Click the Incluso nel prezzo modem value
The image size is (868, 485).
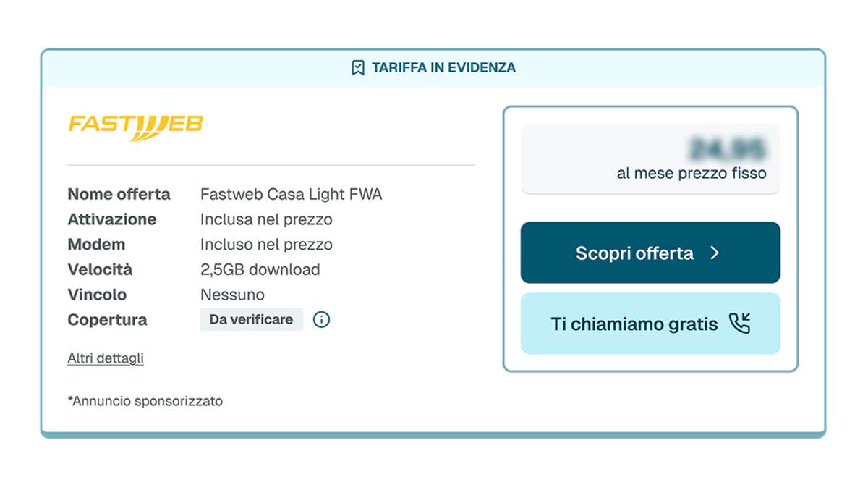pos(266,245)
